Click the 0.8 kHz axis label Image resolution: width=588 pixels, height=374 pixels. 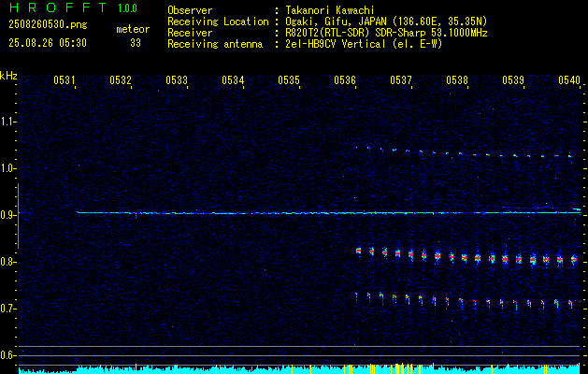(8, 262)
